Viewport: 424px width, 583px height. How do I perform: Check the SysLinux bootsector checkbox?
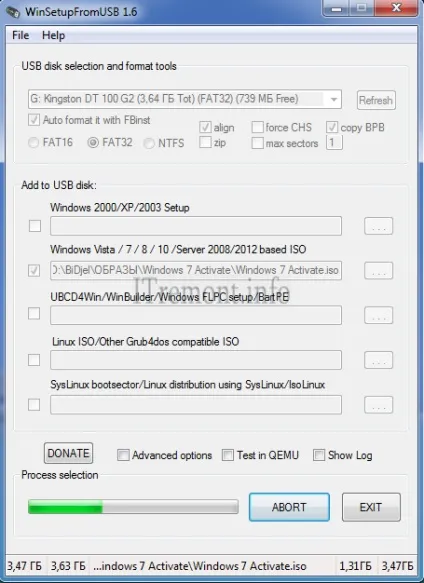tap(34, 405)
